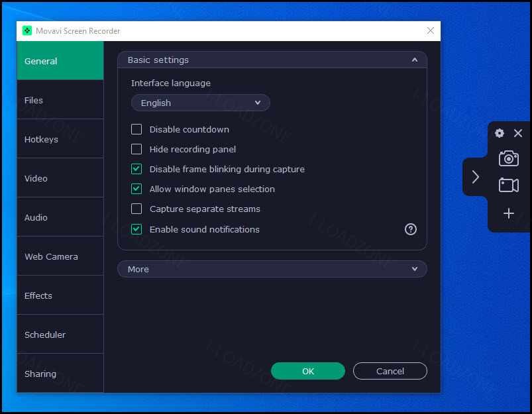532x414 pixels.
Task: Toggle Allow window panes selection
Action: [136, 189]
